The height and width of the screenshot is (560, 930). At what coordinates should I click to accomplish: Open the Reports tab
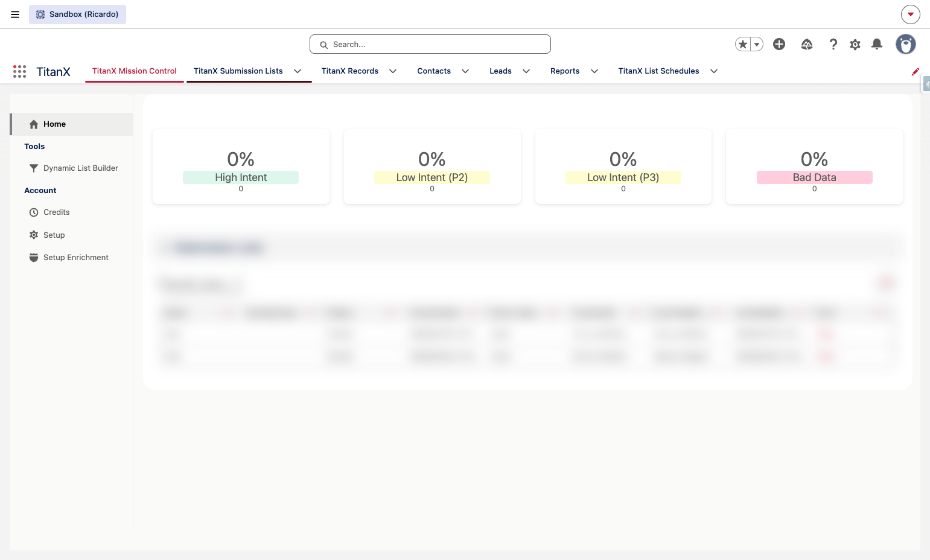(565, 71)
